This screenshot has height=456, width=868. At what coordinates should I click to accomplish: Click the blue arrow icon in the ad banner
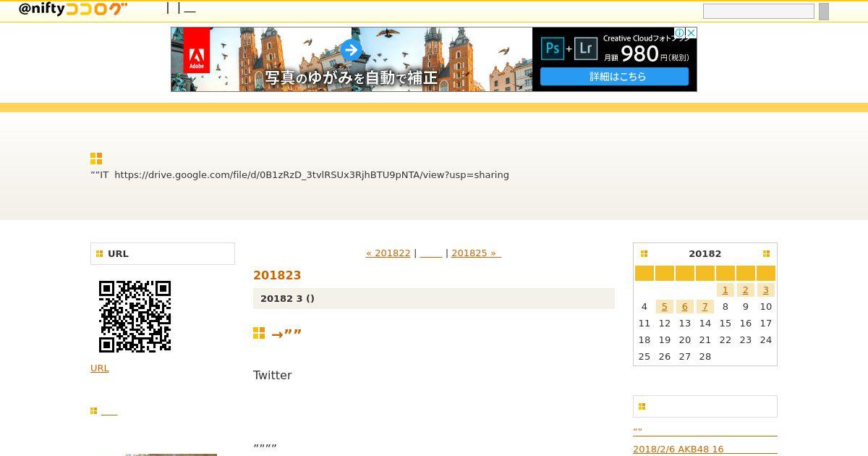352,50
